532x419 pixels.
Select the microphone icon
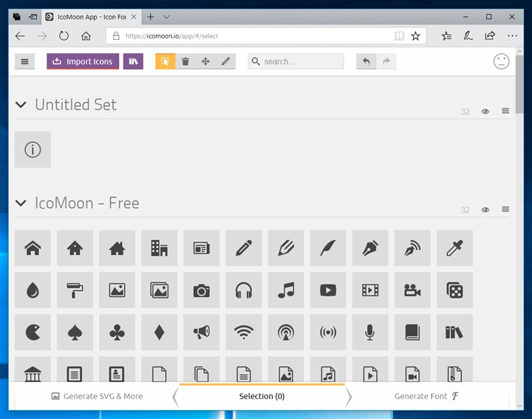click(370, 332)
